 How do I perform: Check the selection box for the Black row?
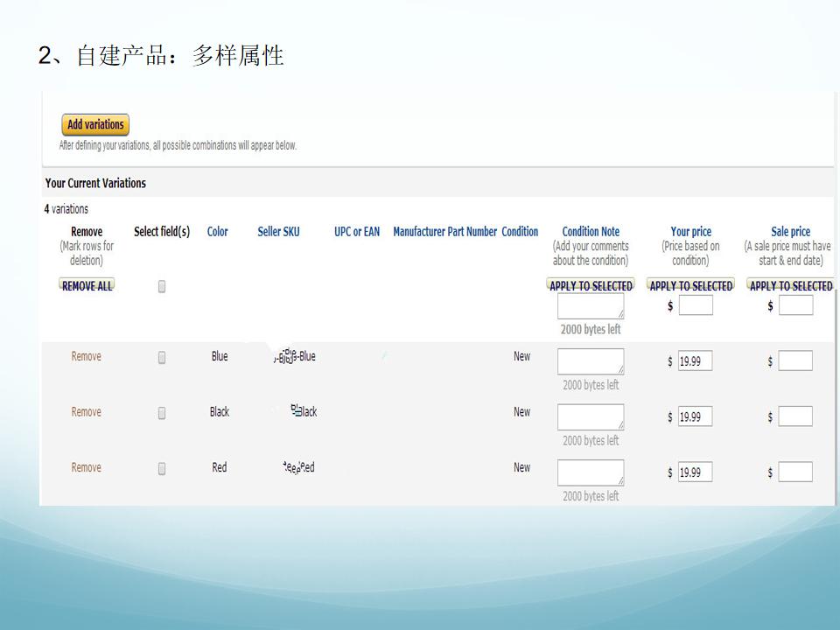click(x=162, y=413)
